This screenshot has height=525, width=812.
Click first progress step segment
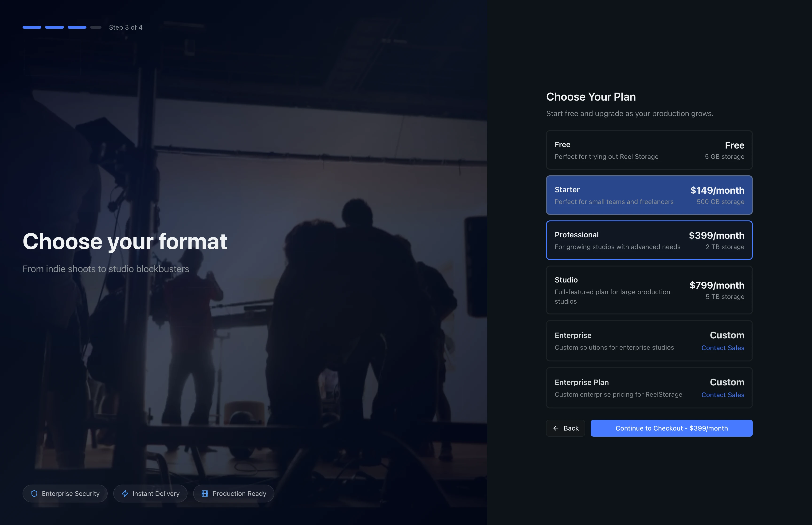(x=32, y=27)
